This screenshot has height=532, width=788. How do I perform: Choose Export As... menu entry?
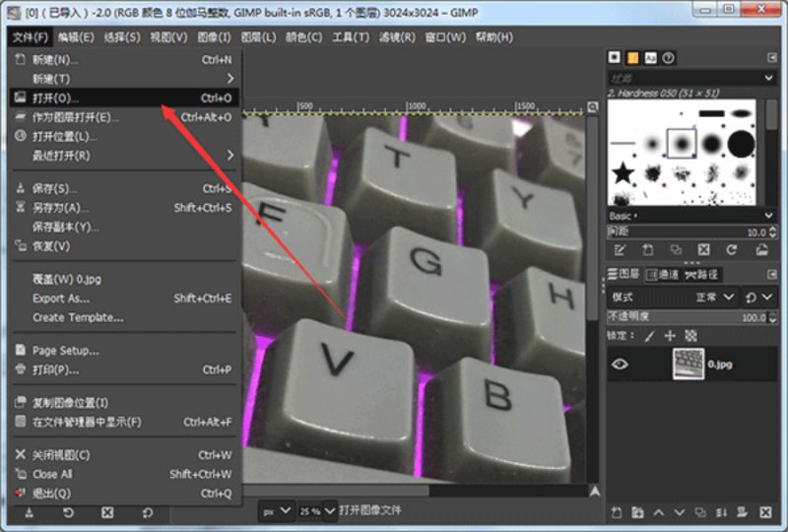click(124, 299)
